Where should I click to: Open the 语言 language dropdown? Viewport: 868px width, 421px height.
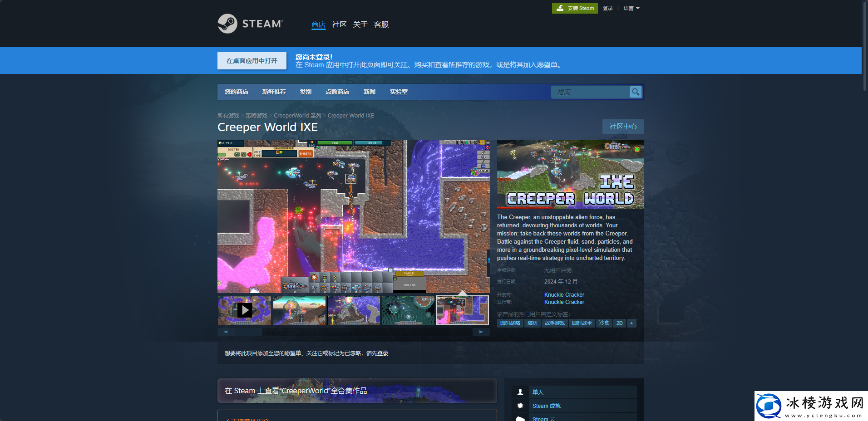(x=631, y=8)
